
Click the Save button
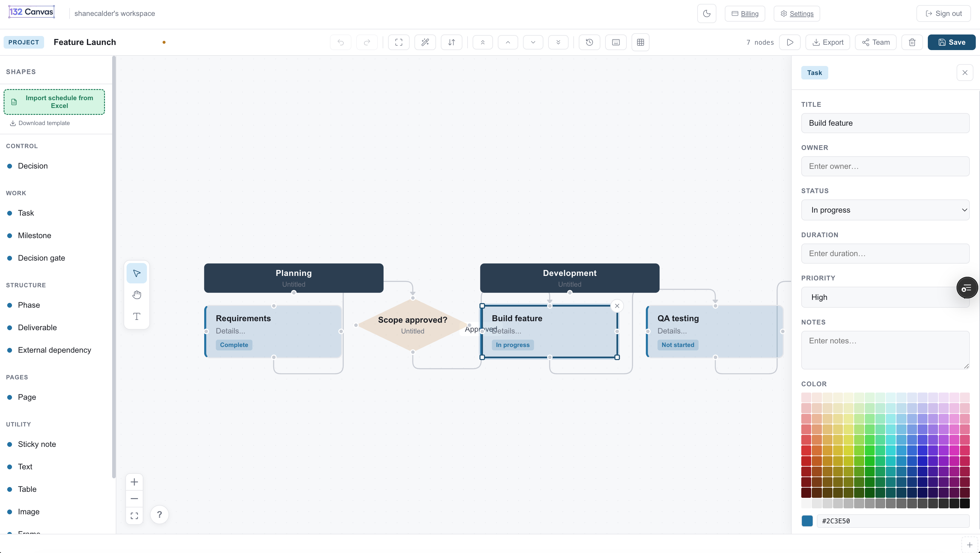(952, 42)
